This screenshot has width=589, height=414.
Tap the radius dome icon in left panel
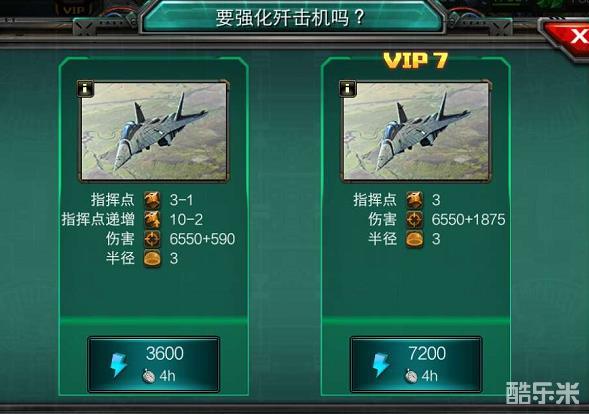coord(152,258)
